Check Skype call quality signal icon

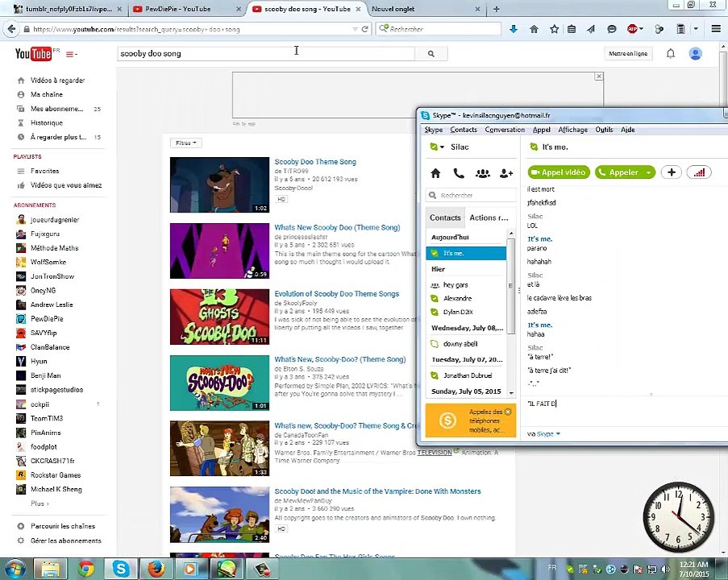[x=699, y=172]
